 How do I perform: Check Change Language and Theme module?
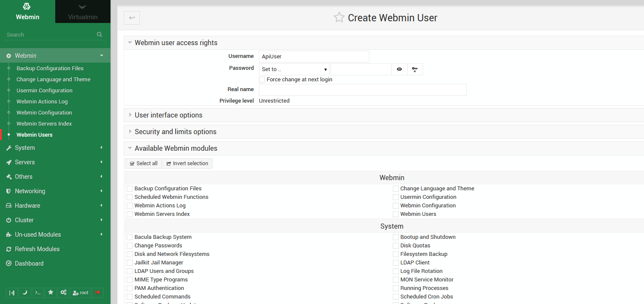[396, 189]
